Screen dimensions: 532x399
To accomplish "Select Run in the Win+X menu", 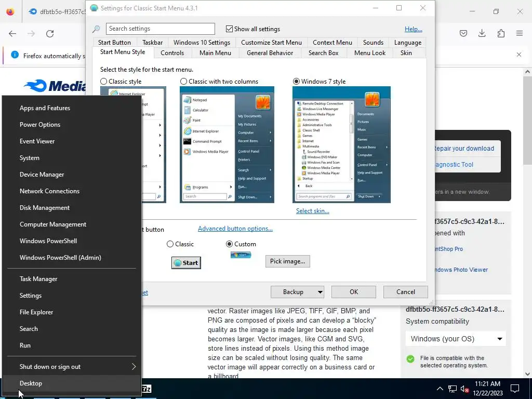I will point(72,345).
